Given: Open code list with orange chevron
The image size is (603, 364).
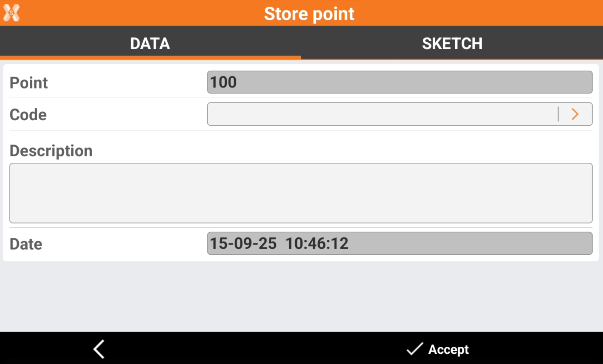Looking at the screenshot, I should click(575, 114).
